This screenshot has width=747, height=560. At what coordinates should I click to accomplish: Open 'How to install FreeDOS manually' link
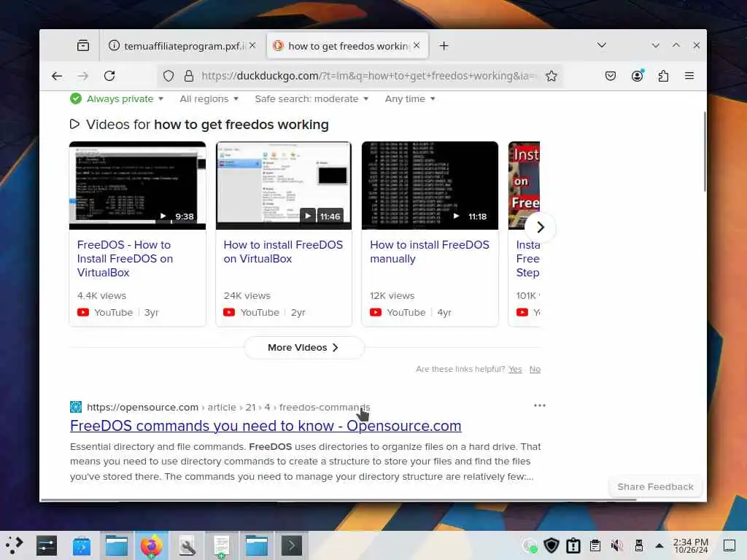[430, 252]
